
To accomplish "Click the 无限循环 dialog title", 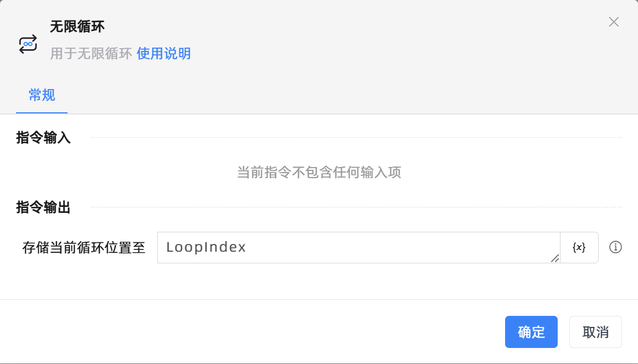I will [x=78, y=26].
